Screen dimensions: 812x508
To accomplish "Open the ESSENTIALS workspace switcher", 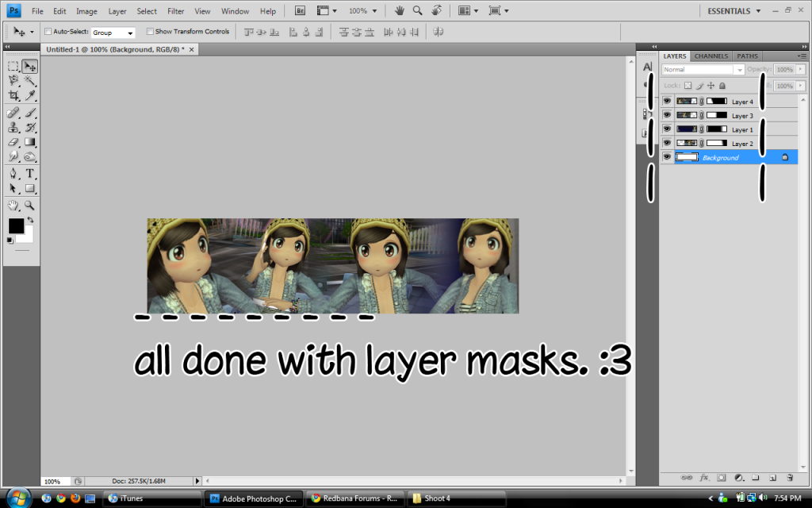I will (x=733, y=11).
